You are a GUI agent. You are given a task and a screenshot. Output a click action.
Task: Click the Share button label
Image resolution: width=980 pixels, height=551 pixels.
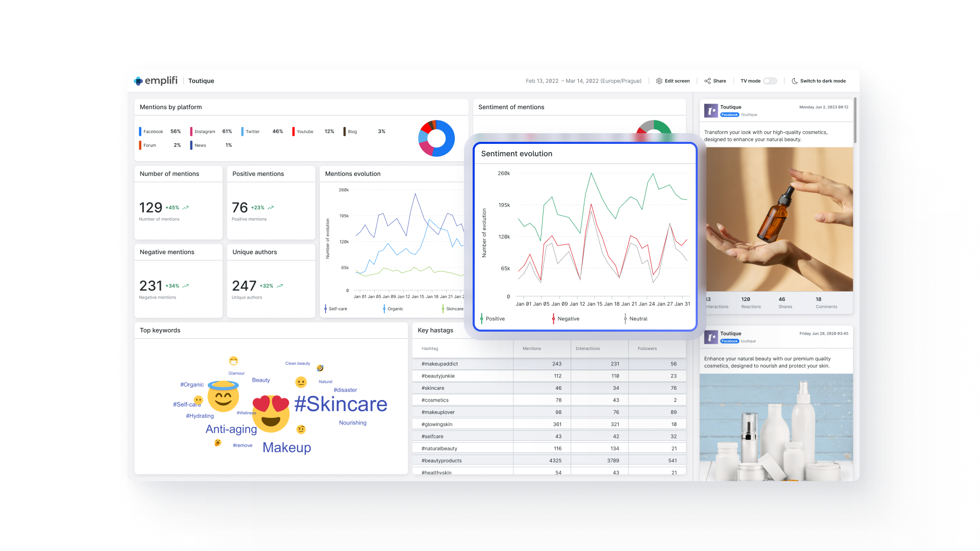click(720, 81)
